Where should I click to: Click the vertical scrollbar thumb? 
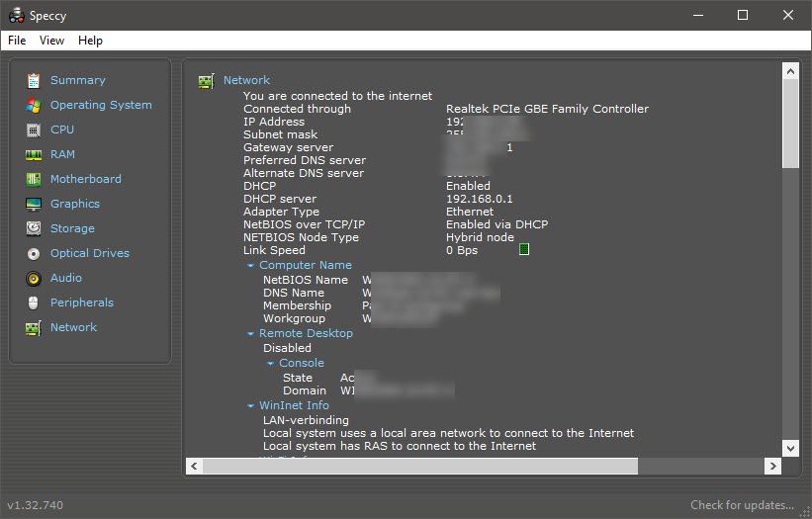(790, 124)
